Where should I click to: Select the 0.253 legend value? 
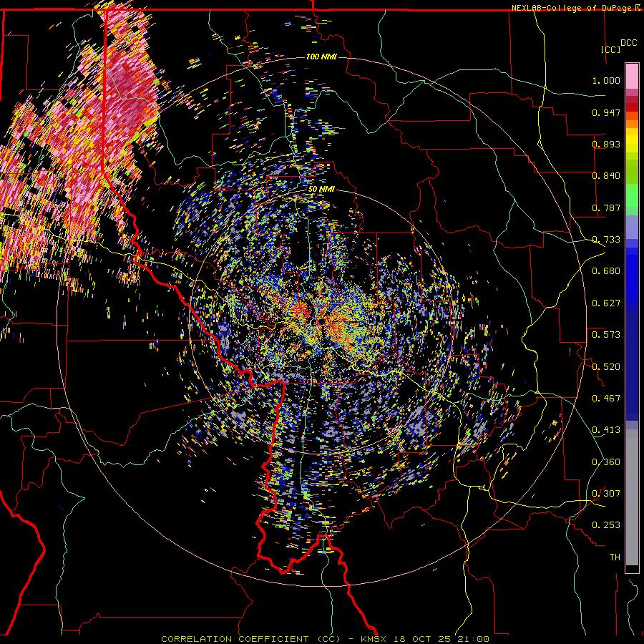pyautogui.click(x=606, y=525)
